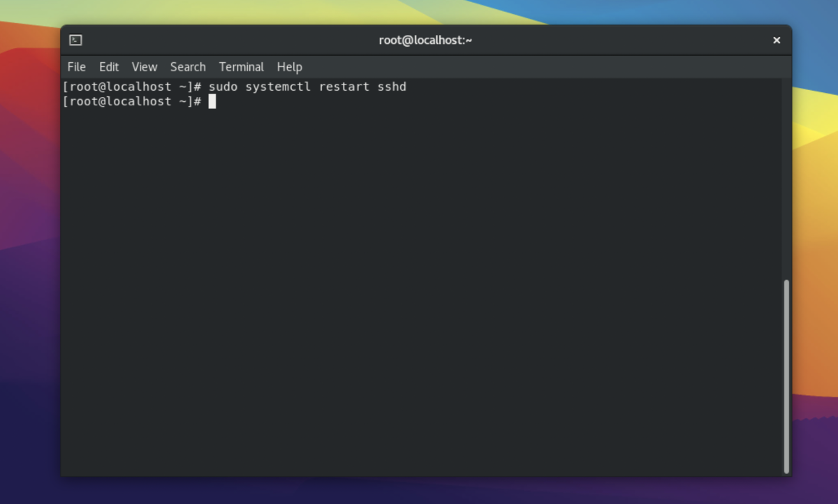Click the blinking block cursor at the prompt
The image size is (838, 504).
212,102
